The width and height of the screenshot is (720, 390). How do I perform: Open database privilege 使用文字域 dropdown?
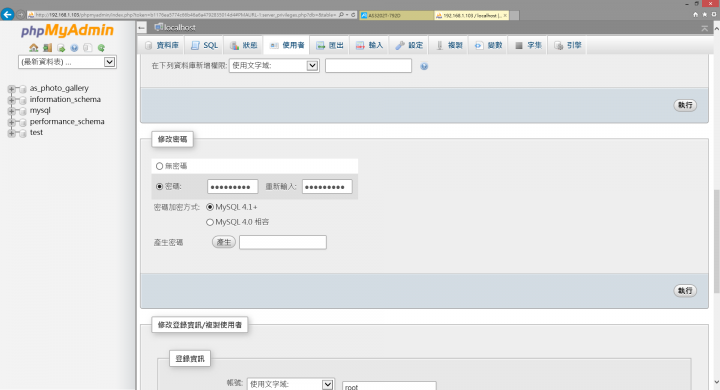pos(274,66)
